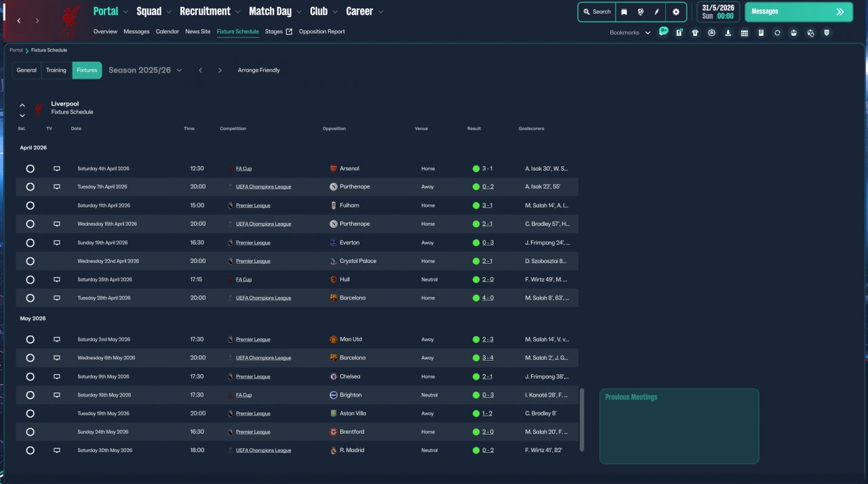This screenshot has width=868, height=484.
Task: Click the pencil edit icon
Action: pyautogui.click(x=656, y=12)
